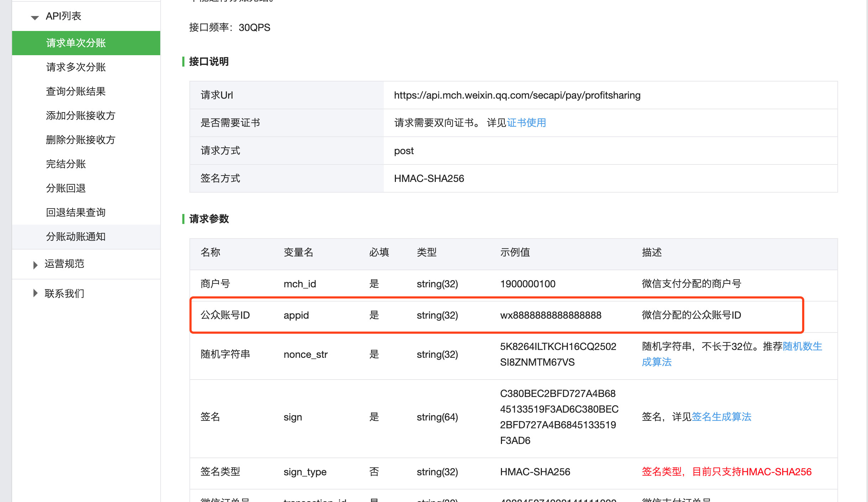The image size is (868, 502).
Task: Click the profitsharing request URL text
Action: click(x=517, y=95)
